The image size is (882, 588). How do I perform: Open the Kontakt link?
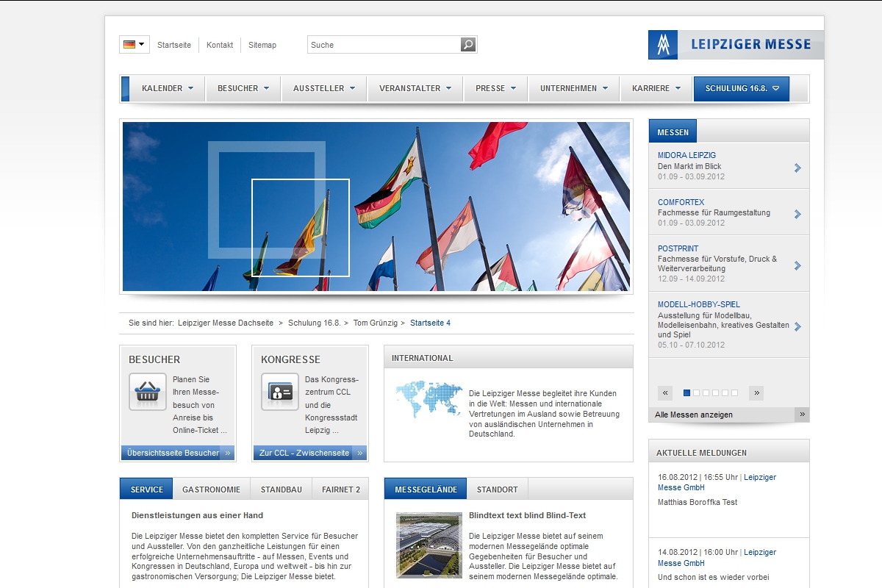coord(220,45)
